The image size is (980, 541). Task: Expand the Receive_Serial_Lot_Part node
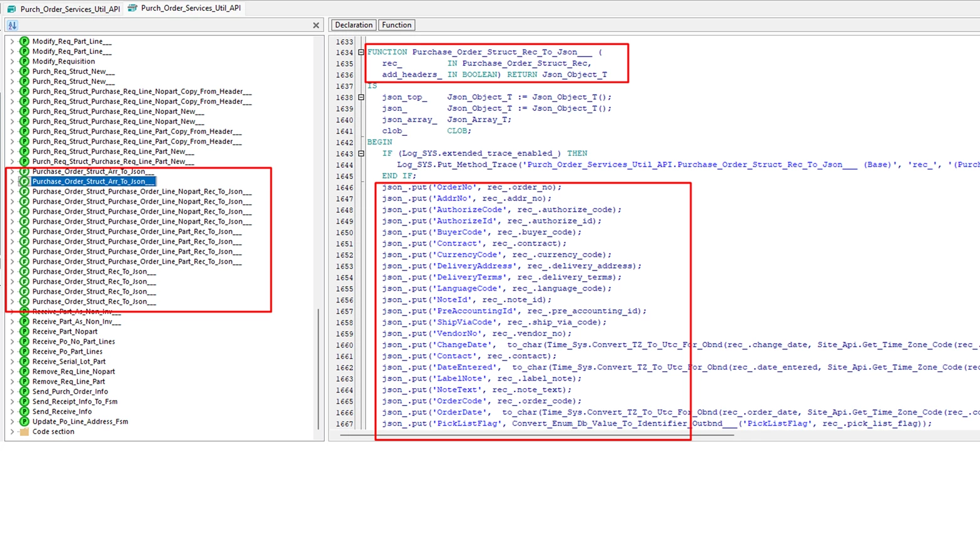click(x=12, y=361)
